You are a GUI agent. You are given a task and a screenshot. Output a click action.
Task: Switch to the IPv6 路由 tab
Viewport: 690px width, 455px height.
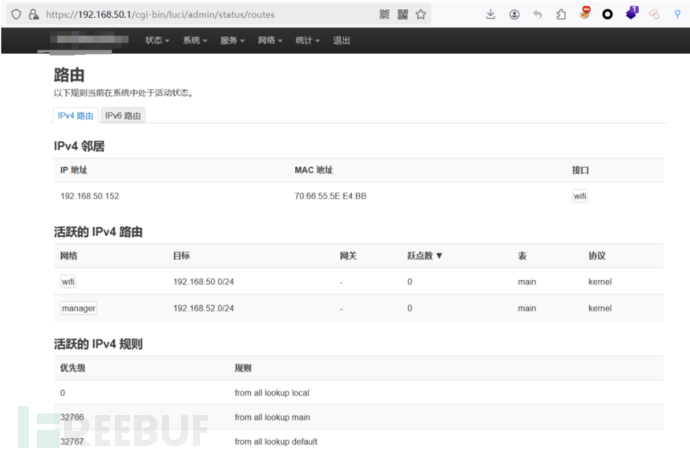click(x=123, y=116)
